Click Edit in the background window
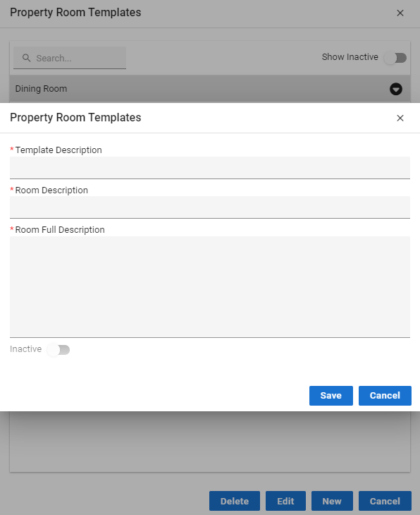The width and height of the screenshot is (420, 515). pos(285,501)
